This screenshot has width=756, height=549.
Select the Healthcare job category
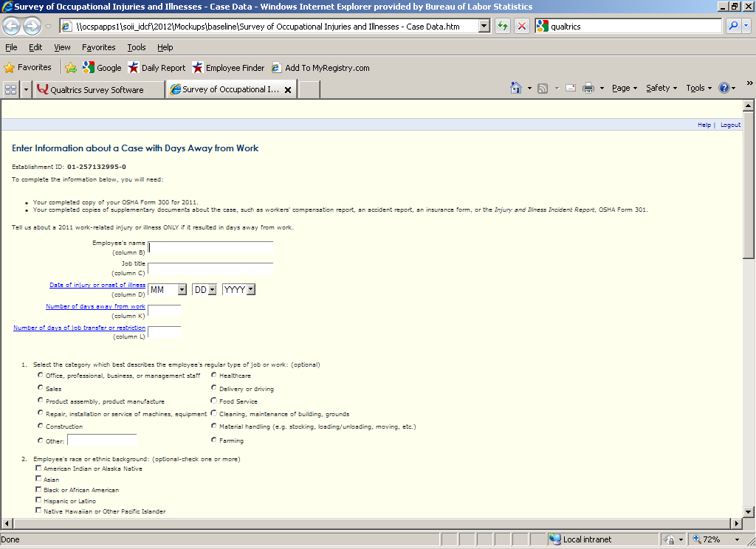pos(213,375)
